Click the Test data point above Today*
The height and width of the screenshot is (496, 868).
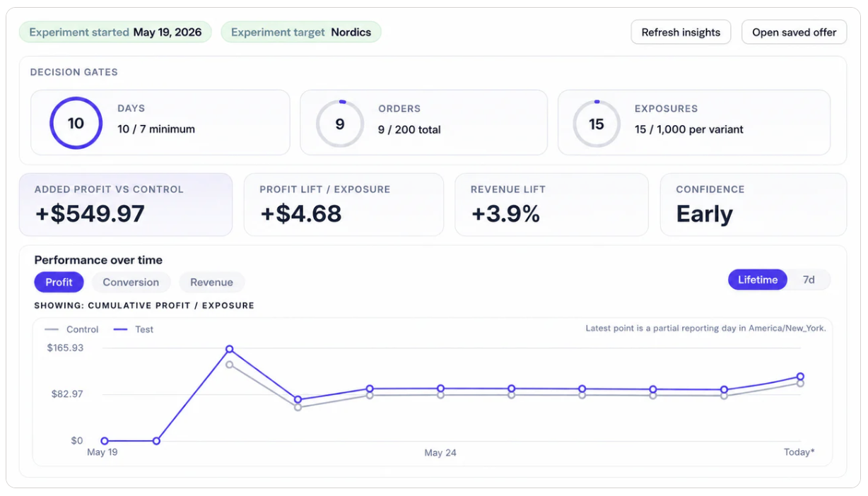(x=800, y=377)
